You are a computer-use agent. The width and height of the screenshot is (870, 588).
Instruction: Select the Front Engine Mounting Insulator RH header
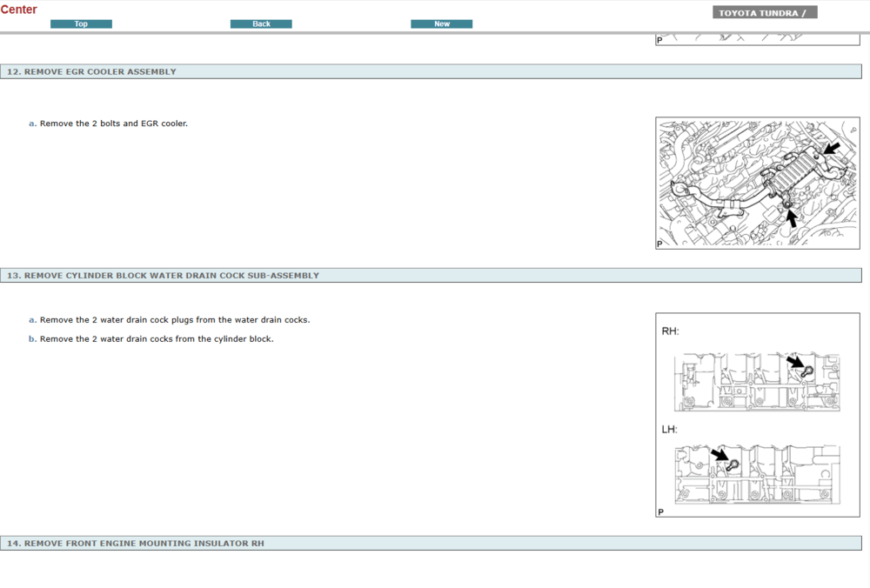pos(135,544)
